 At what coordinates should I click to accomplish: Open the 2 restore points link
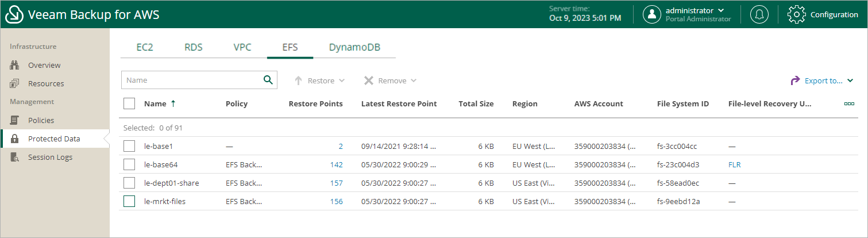coord(341,146)
